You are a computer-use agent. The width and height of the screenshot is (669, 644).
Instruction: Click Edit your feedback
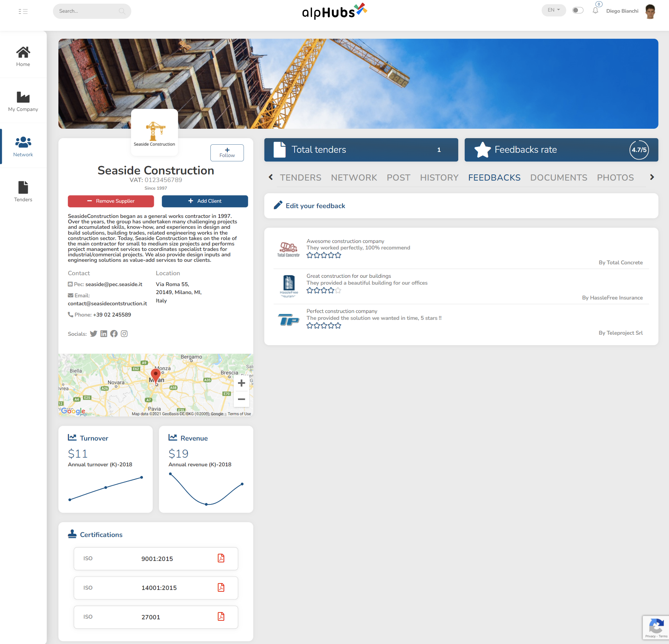click(315, 206)
